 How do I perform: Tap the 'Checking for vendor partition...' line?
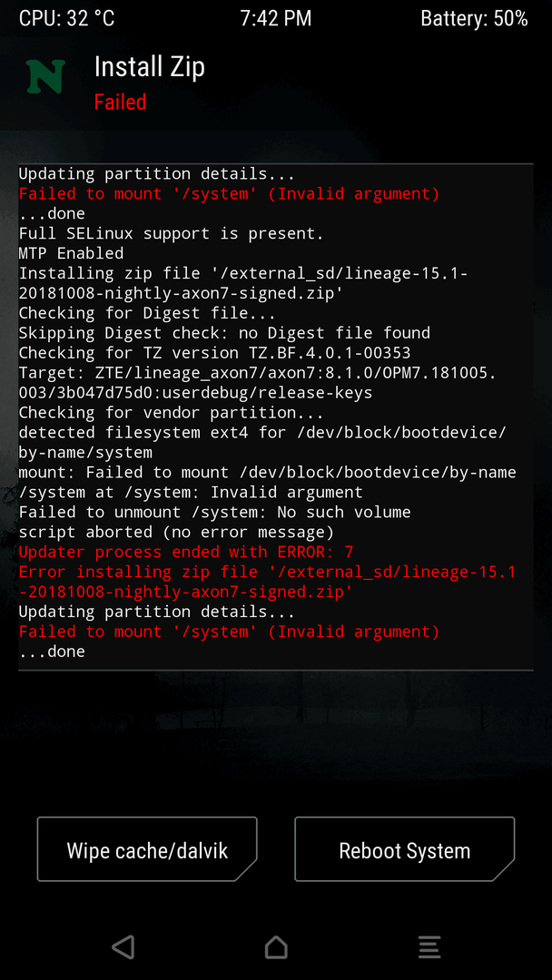[x=172, y=413]
